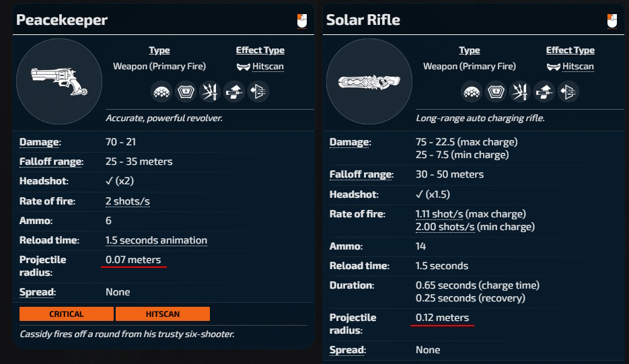Image resolution: width=629 pixels, height=364 pixels.
Task: Open the Solar Rifle weapon image
Action: point(369,81)
